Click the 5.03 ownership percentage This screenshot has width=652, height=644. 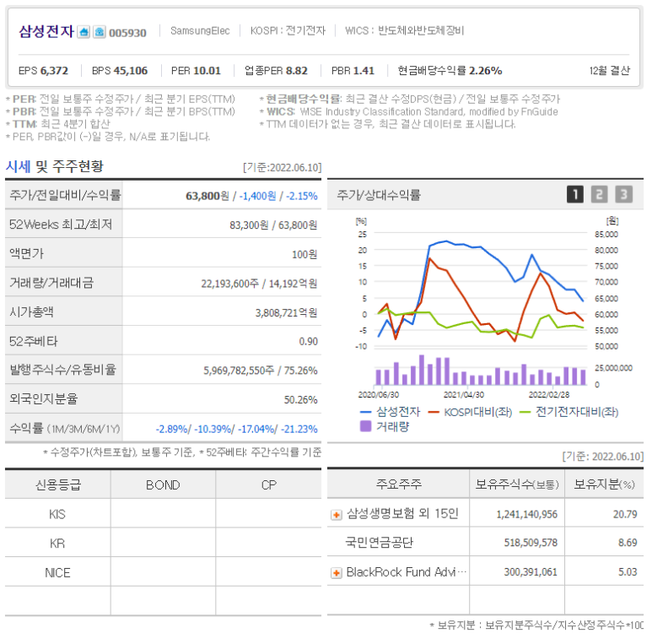[x=628, y=572]
